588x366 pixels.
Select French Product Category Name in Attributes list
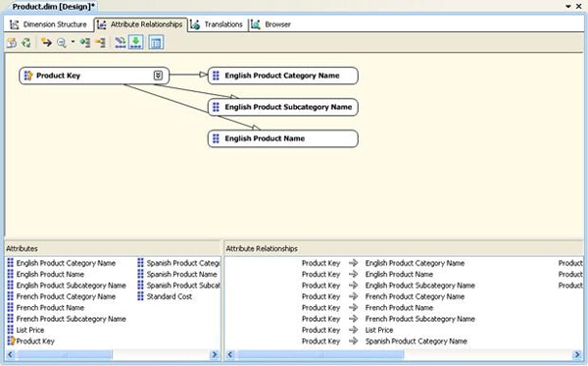pyautogui.click(x=66, y=296)
